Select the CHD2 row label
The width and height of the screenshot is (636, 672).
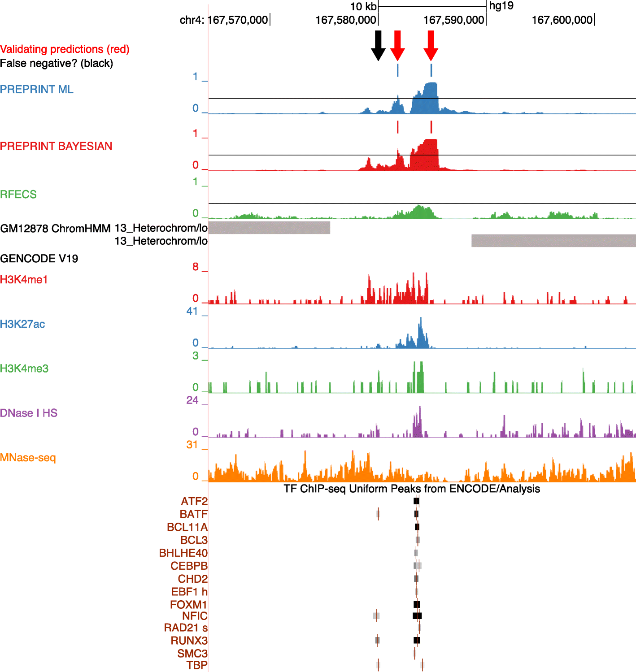pyautogui.click(x=193, y=579)
